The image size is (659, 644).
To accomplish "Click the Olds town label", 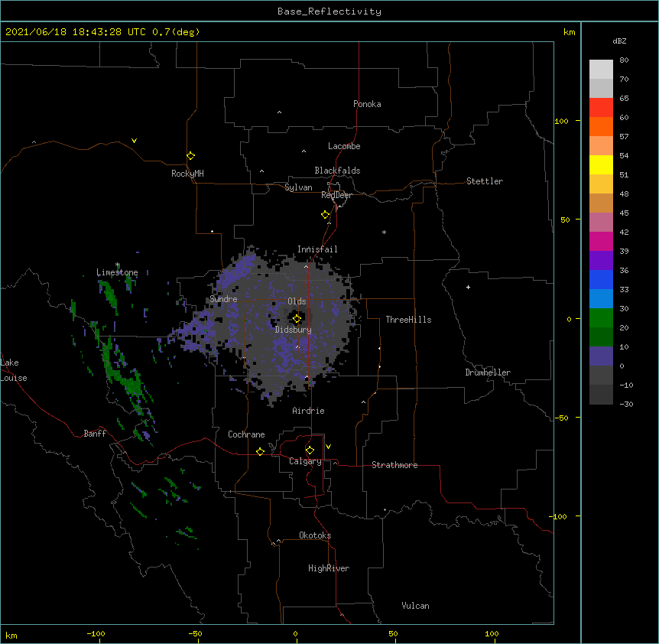I will 297,301.
